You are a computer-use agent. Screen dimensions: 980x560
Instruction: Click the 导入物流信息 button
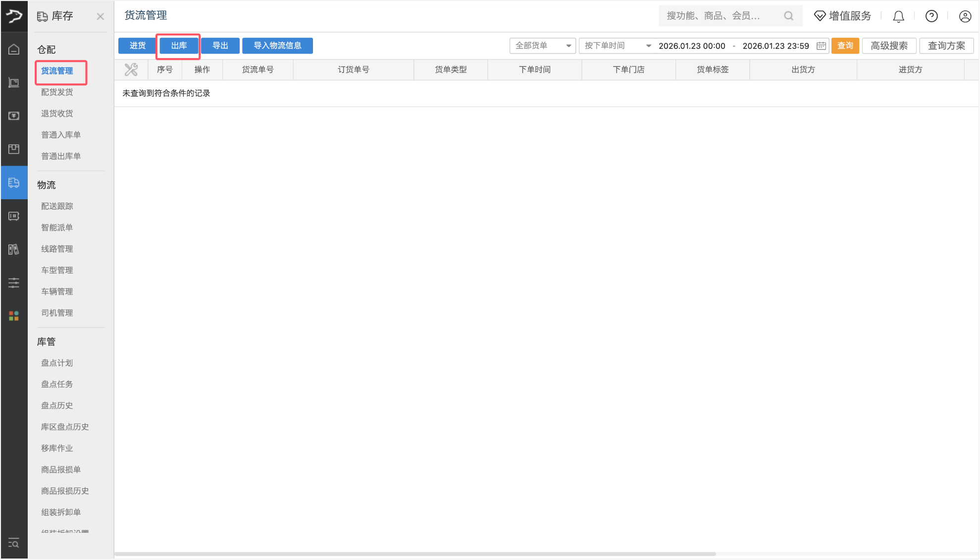tap(277, 46)
